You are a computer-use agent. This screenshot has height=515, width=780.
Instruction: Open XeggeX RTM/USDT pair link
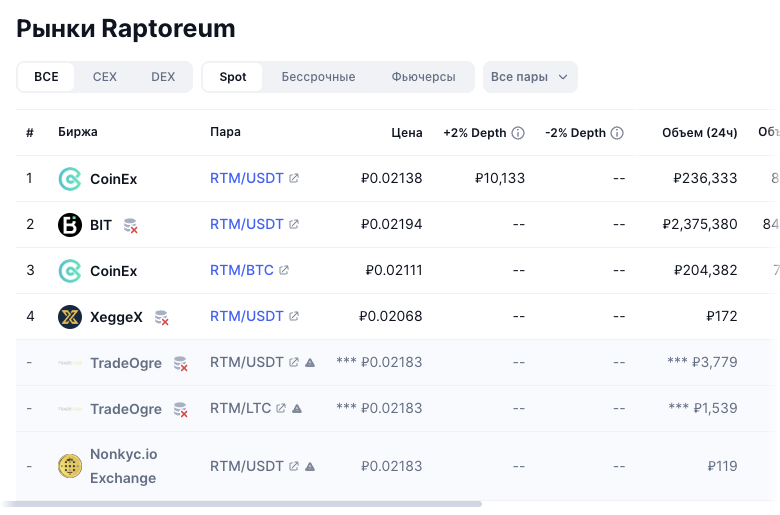[247, 316]
